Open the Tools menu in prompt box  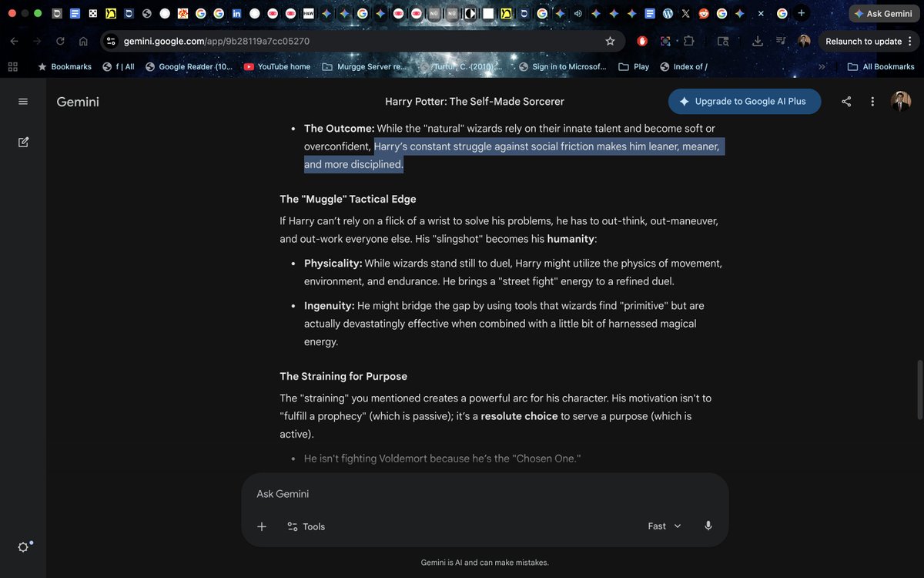point(306,526)
